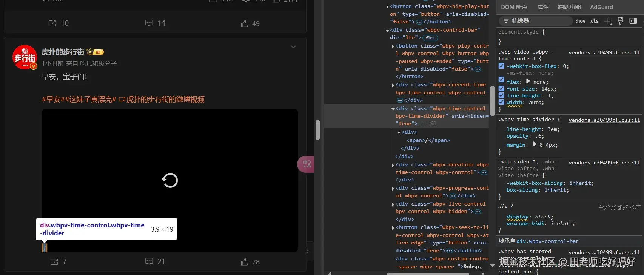644x275 pixels.
Task: Click the 吃瓜积极分子 source text
Action: [99, 64]
